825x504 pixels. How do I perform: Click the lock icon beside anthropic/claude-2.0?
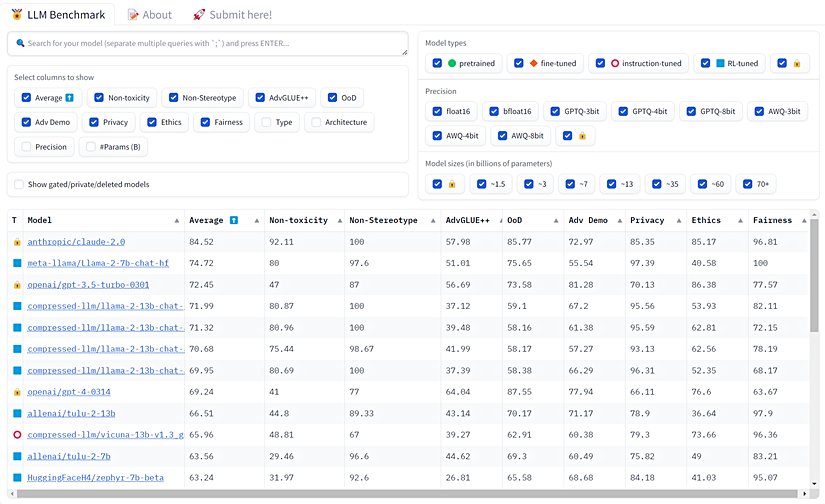(16, 242)
